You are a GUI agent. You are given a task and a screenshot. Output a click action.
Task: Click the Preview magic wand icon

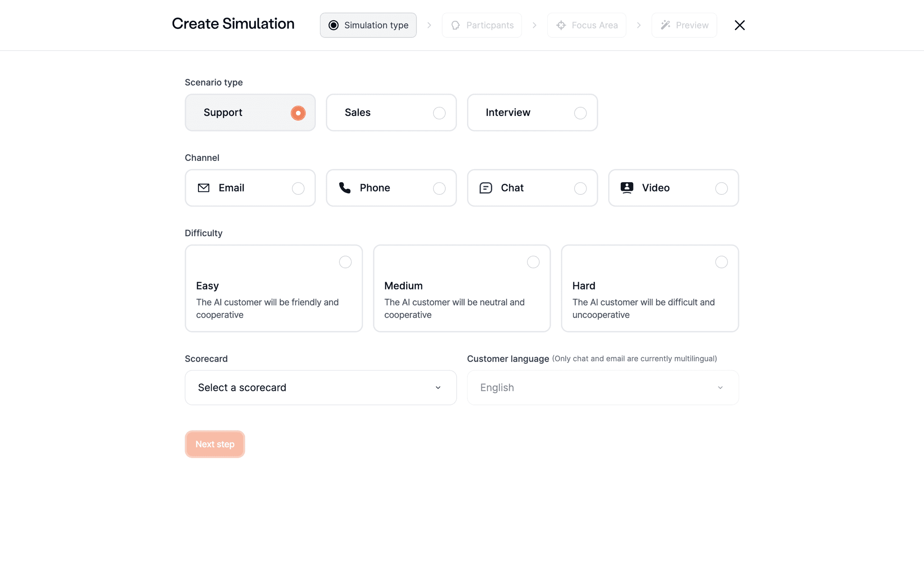pyautogui.click(x=665, y=25)
